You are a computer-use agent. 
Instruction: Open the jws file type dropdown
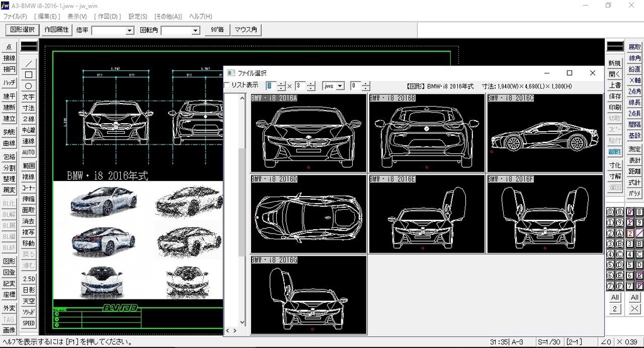(x=340, y=86)
